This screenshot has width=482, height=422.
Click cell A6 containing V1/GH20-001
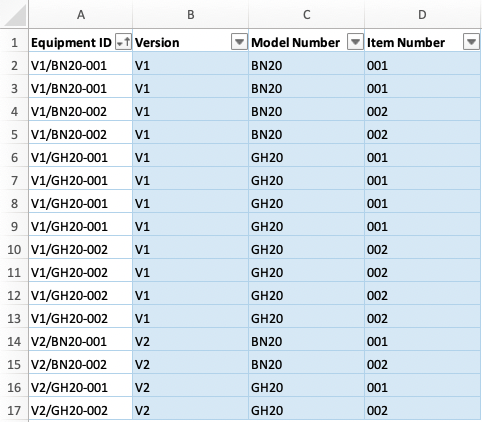(x=81, y=157)
